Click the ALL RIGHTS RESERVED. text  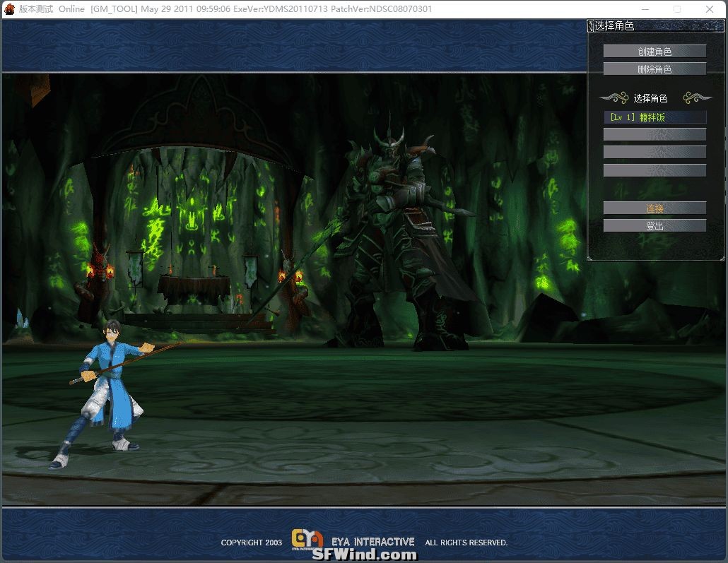[466, 542]
